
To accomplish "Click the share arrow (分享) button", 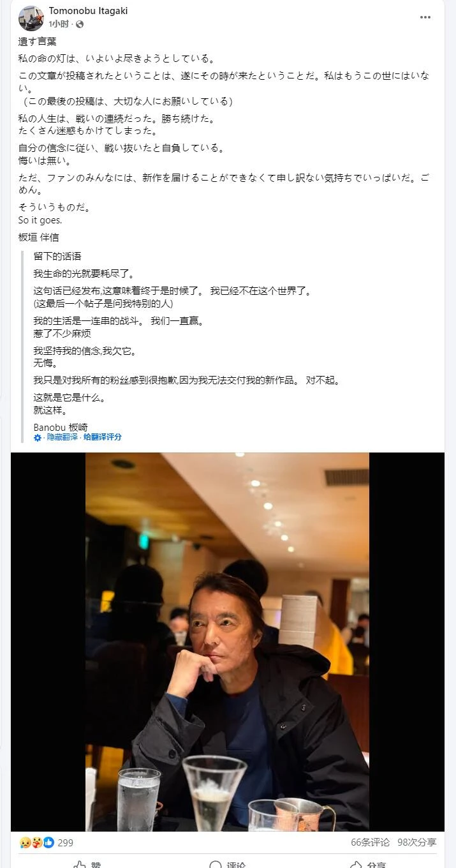I will [368, 864].
